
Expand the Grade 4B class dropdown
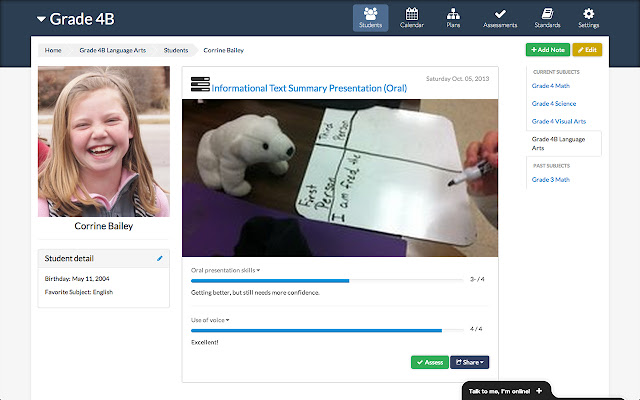click(x=42, y=18)
